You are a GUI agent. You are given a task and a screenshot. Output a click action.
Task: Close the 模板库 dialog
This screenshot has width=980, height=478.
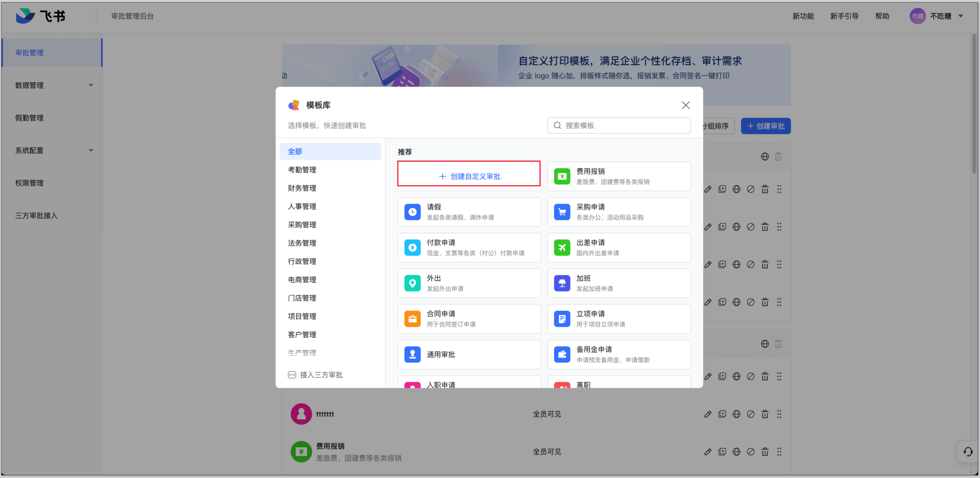(x=685, y=105)
